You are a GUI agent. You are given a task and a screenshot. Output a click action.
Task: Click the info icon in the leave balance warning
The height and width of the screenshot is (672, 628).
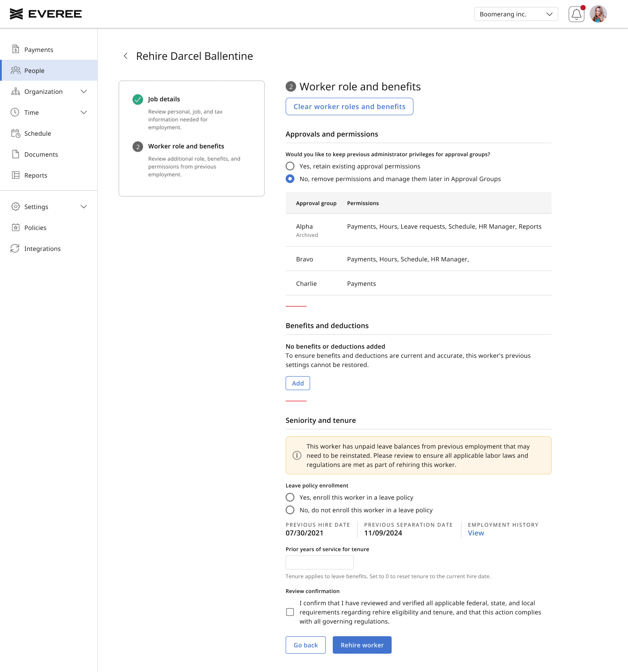point(297,456)
